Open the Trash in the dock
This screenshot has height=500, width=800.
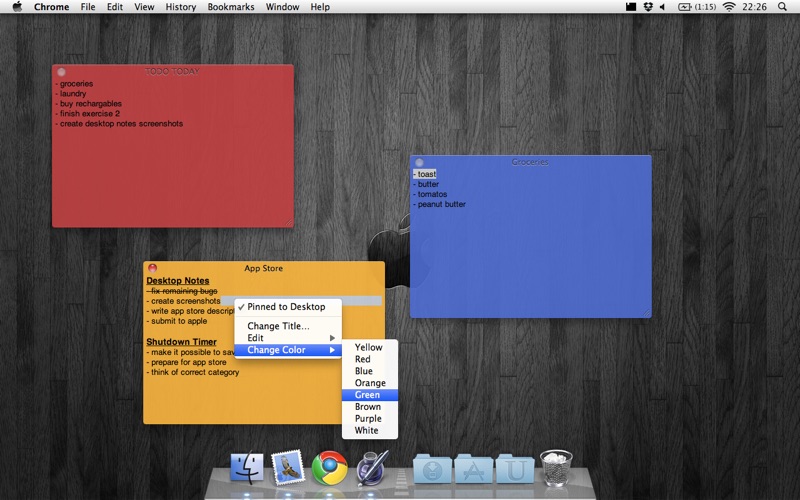pyautogui.click(x=556, y=467)
